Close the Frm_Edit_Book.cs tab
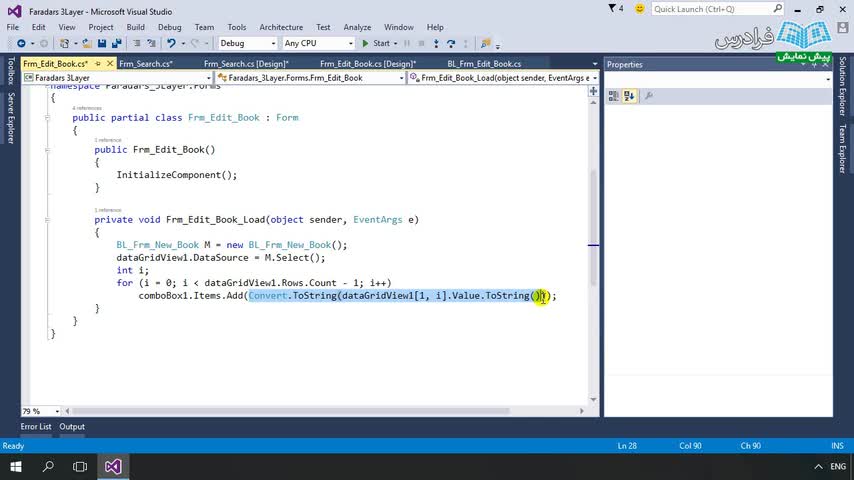Viewport: 854px width, 480px height. coord(109,64)
